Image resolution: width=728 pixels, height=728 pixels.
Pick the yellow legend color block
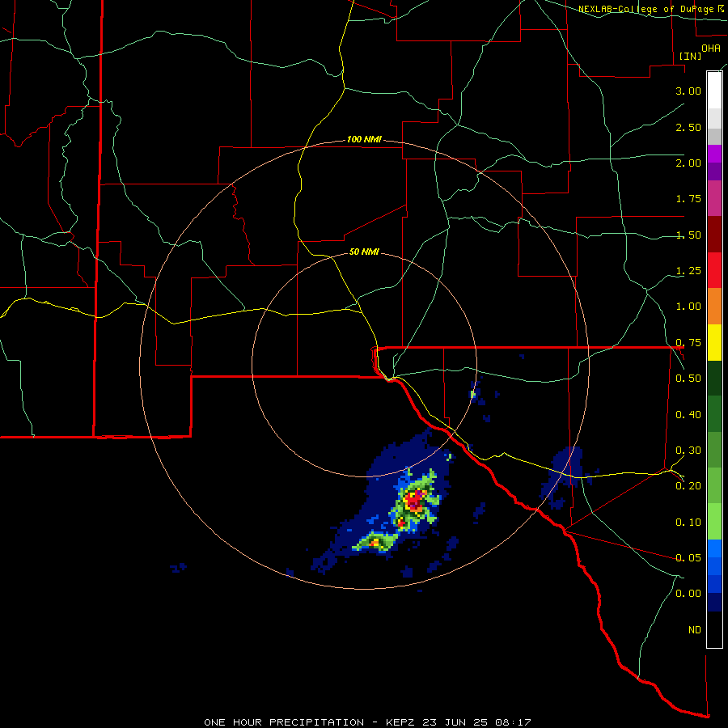tap(714, 342)
